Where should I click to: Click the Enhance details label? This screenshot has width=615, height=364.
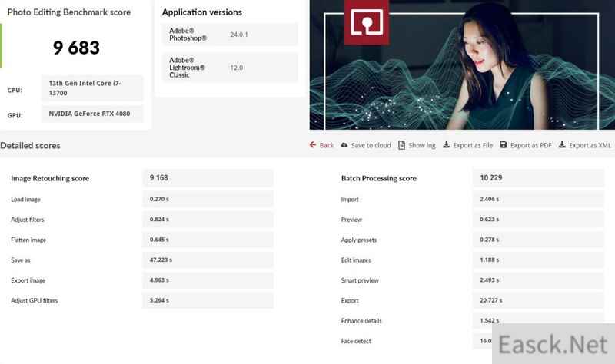coord(361,321)
